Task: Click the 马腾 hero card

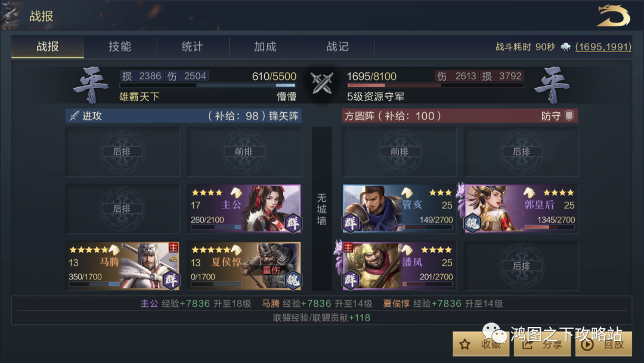Action: (x=122, y=266)
